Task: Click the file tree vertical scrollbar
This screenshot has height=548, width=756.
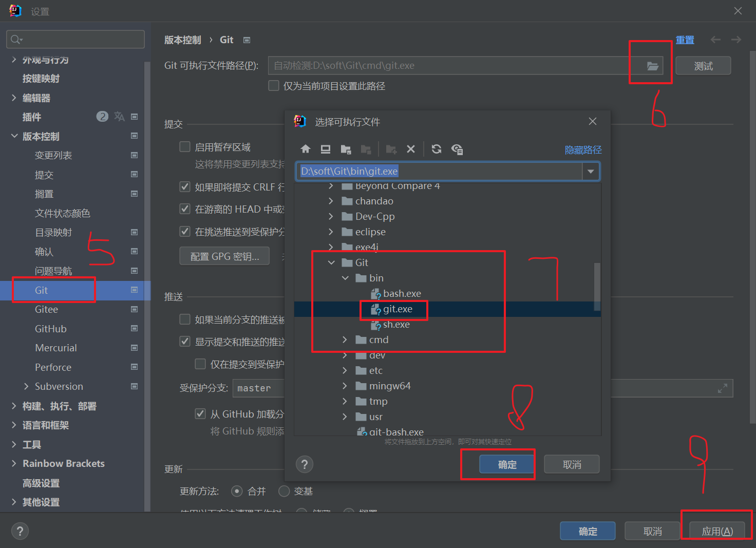Action: coord(597,287)
